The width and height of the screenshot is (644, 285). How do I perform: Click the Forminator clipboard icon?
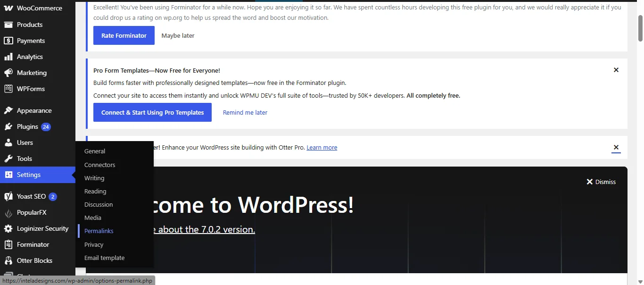8,244
